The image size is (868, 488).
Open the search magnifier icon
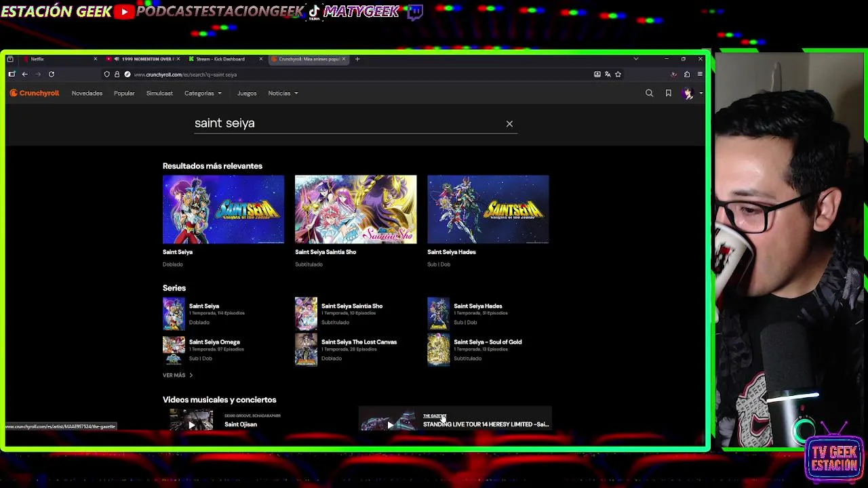(x=649, y=93)
